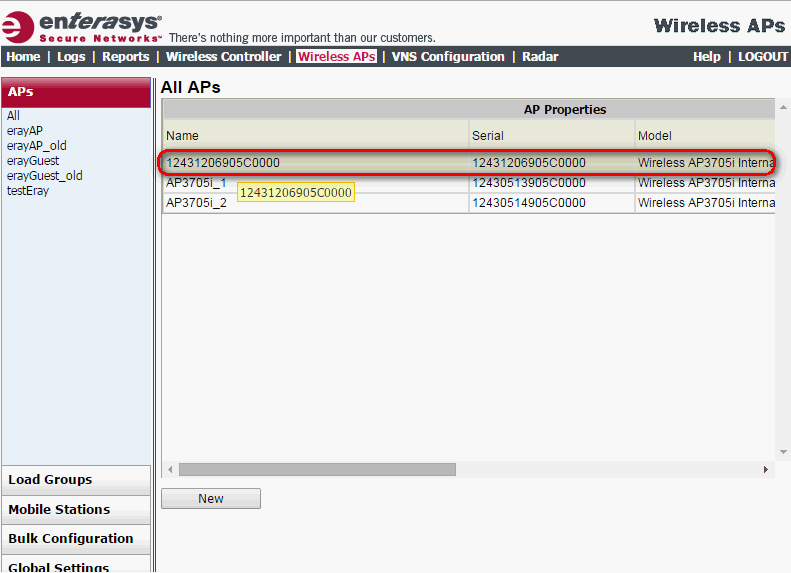This screenshot has width=791, height=573.
Task: Open the Mobile Stations panel
Action: coord(76,509)
